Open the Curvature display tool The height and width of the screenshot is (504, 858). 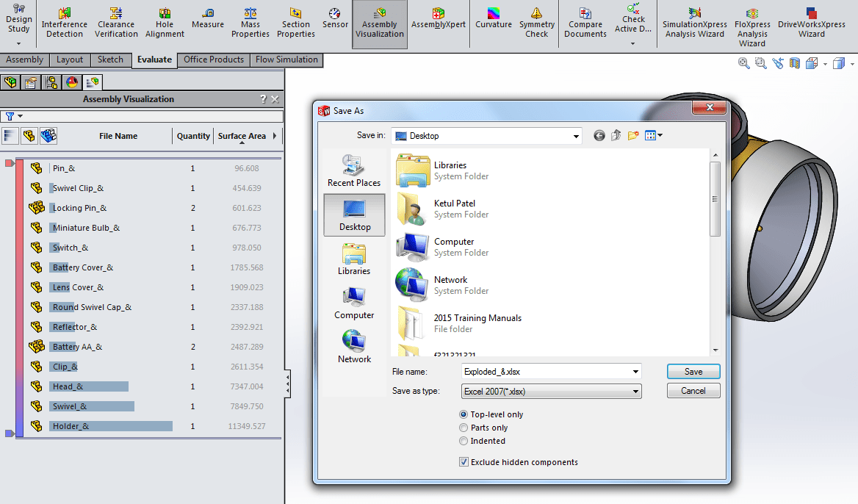pyautogui.click(x=493, y=19)
